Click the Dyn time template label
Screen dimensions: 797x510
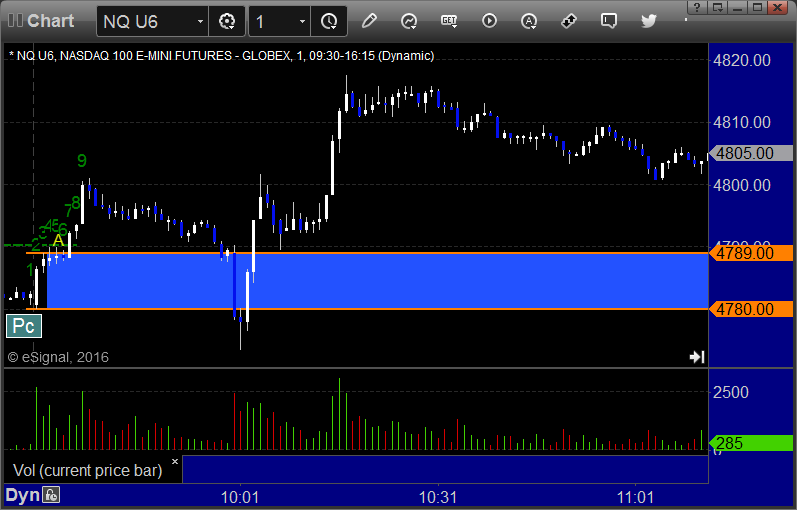(22, 495)
